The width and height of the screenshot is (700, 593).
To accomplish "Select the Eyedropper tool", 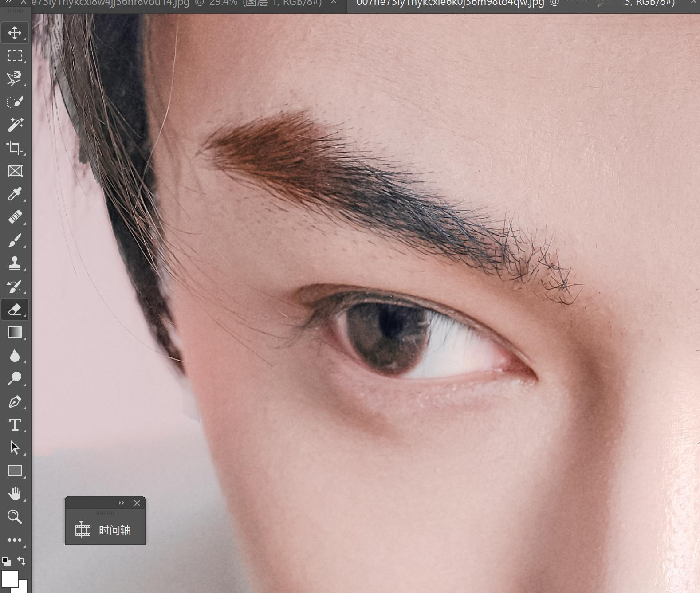I will tap(15, 194).
